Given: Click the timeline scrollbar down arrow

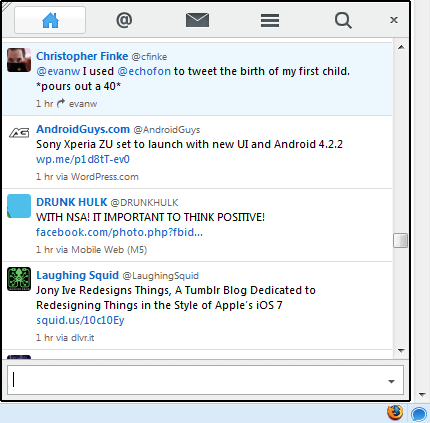Looking at the screenshot, I should click(x=401, y=351).
